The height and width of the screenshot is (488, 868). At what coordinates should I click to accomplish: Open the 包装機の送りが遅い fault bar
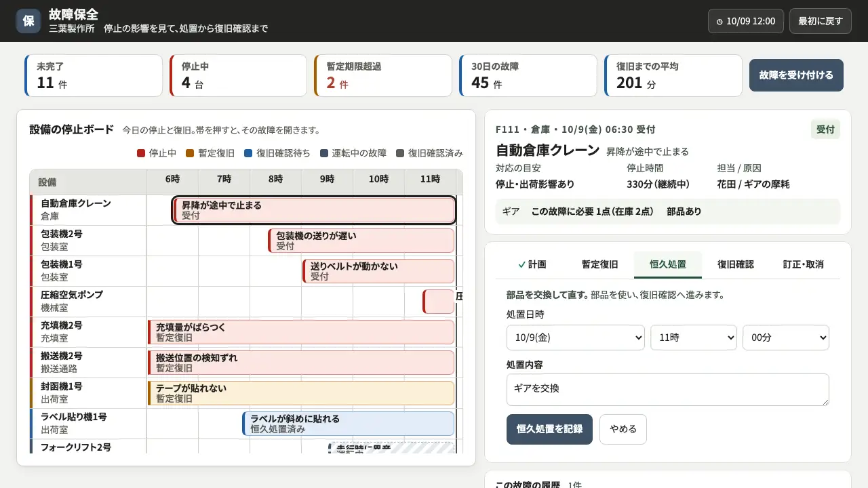point(361,241)
